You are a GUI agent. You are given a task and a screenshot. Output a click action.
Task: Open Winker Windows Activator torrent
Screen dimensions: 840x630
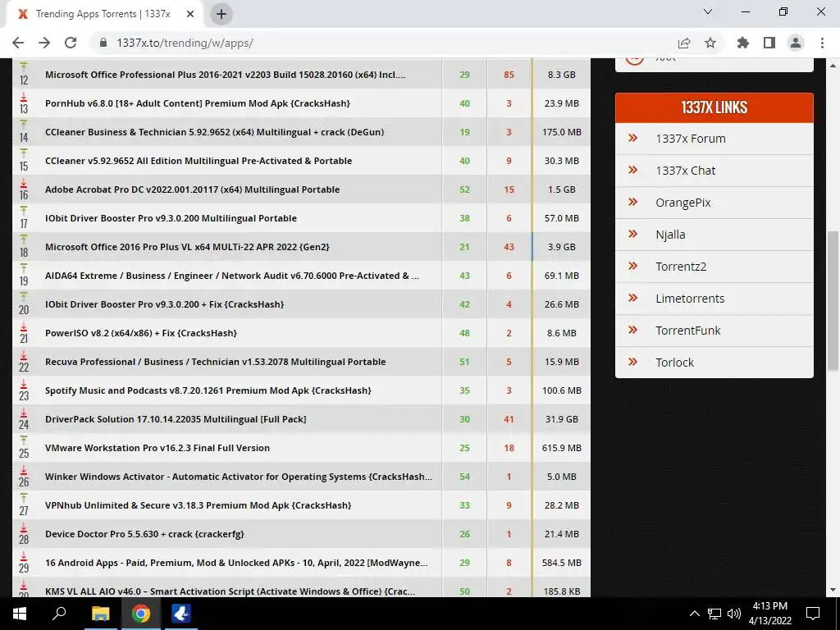[239, 477]
